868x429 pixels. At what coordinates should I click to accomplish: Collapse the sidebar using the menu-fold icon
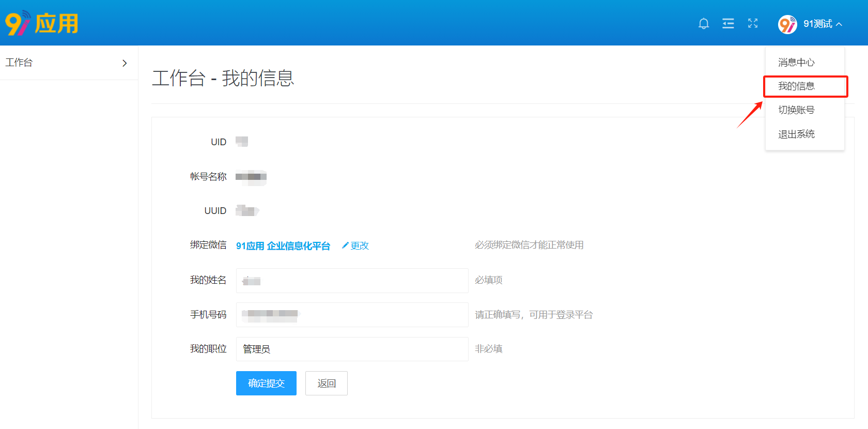click(x=728, y=24)
